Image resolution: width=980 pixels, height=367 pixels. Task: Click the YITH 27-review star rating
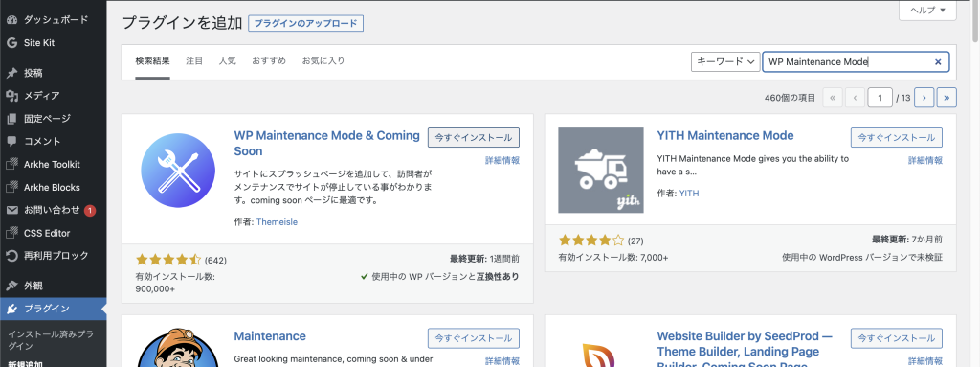coord(590,240)
